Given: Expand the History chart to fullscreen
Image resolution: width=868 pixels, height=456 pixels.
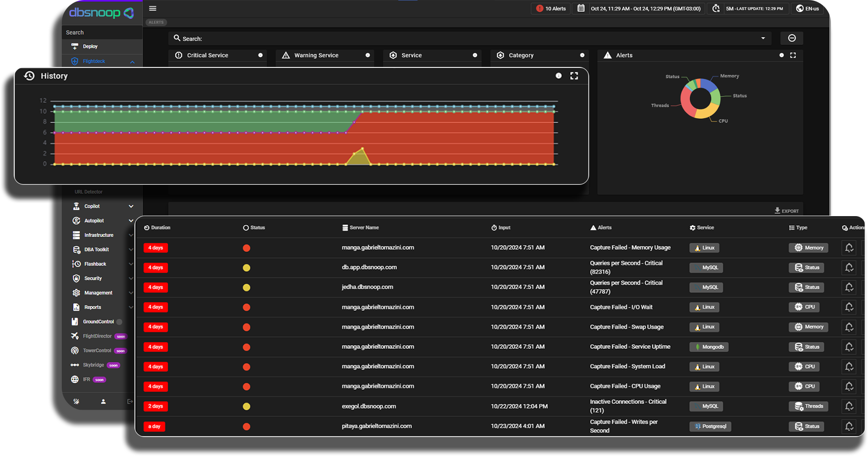Looking at the screenshot, I should point(574,76).
